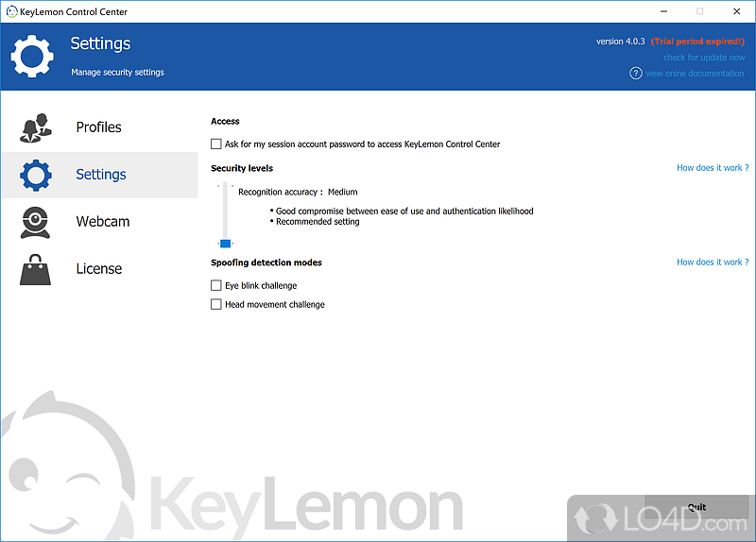Click the Settings gear icon in sidebar

36,175
